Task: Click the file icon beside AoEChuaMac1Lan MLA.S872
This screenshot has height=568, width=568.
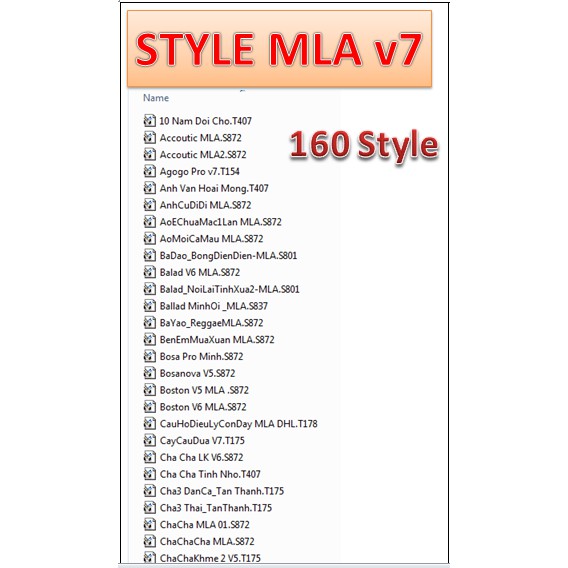Action: click(150, 221)
